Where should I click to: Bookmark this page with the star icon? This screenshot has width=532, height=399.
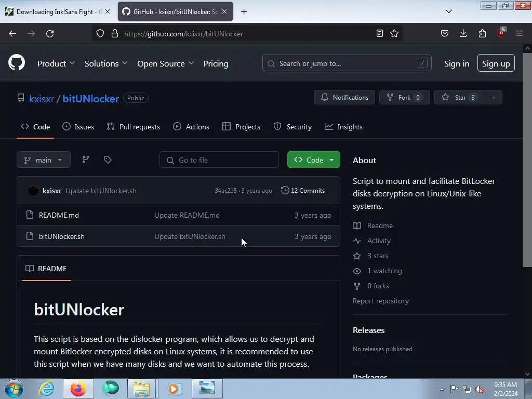coord(394,34)
